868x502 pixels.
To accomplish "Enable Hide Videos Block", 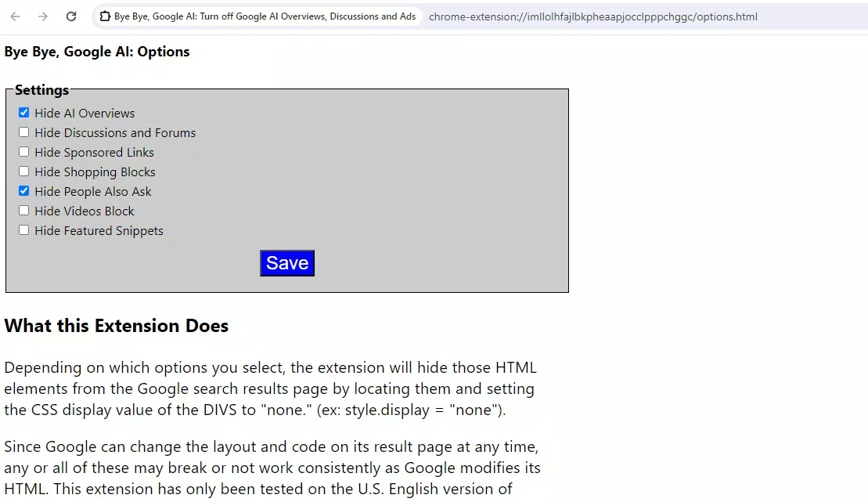I will (x=23, y=210).
